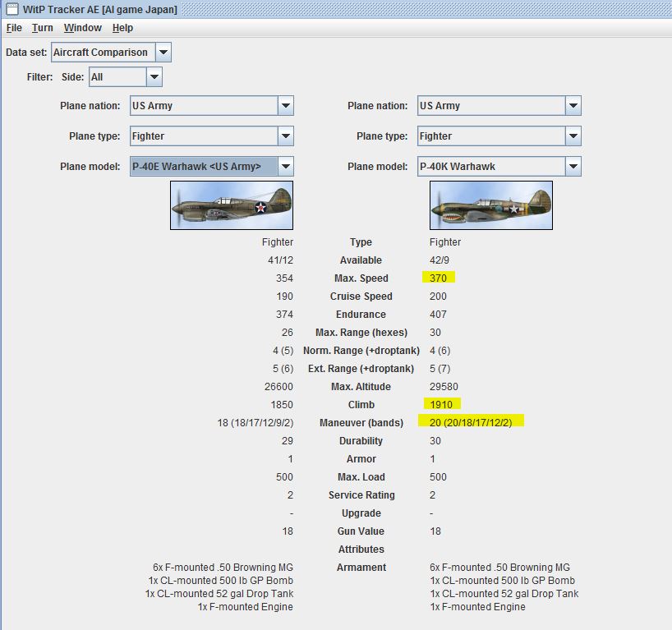Click the P-40E availability date 41/12
The width and height of the screenshot is (672, 630).
pyautogui.click(x=280, y=260)
